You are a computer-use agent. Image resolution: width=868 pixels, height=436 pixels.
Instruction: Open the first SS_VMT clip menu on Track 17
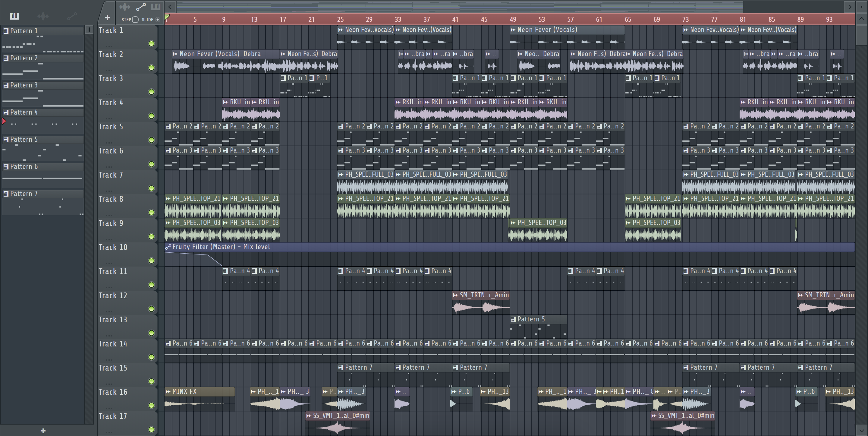308,416
